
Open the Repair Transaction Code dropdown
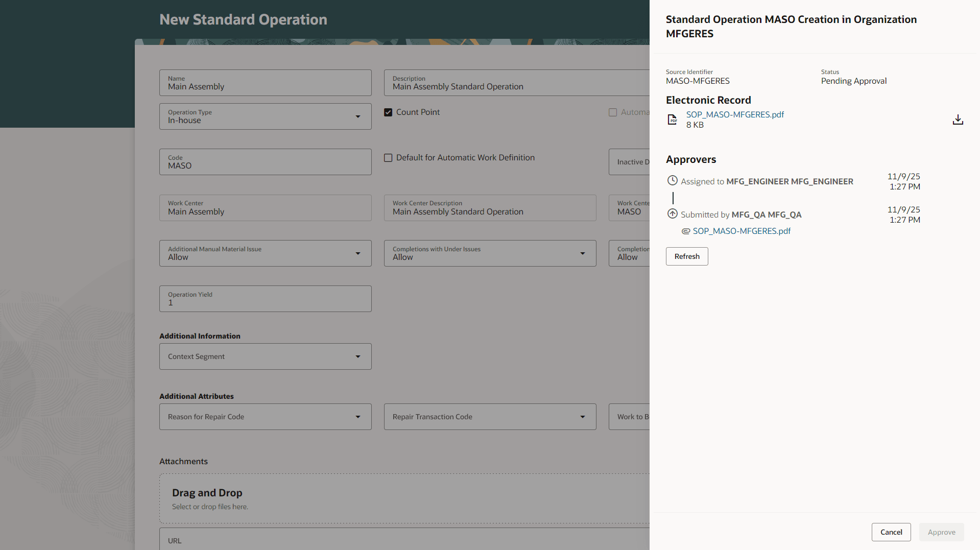(x=583, y=417)
